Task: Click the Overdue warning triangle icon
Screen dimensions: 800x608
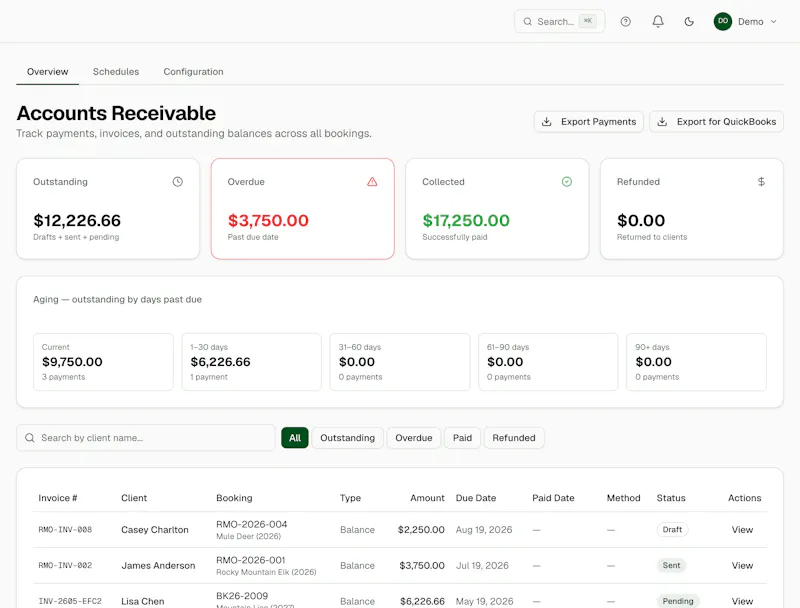Action: tap(372, 182)
